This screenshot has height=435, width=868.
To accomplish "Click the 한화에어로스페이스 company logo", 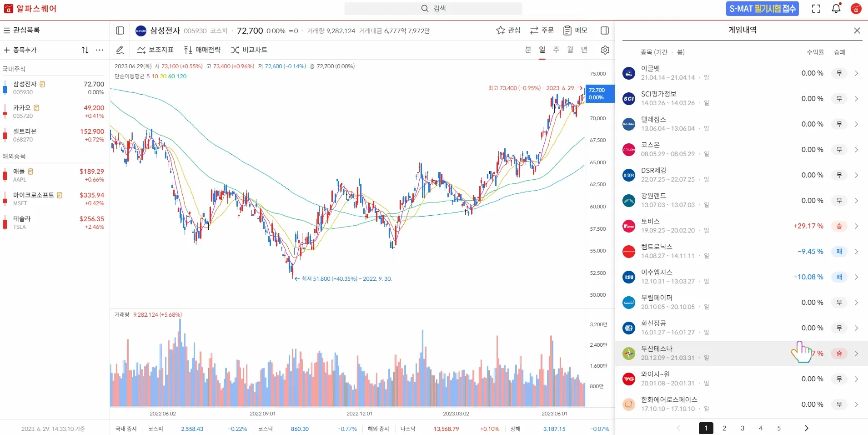I will tap(629, 405).
